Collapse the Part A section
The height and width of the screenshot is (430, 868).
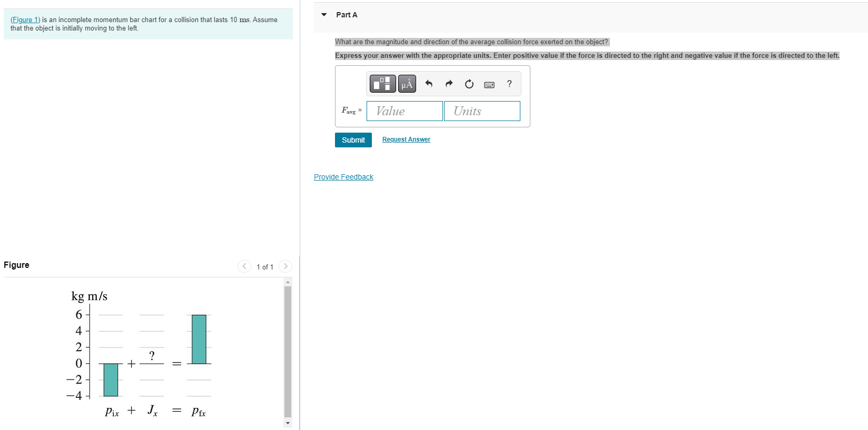click(x=324, y=15)
